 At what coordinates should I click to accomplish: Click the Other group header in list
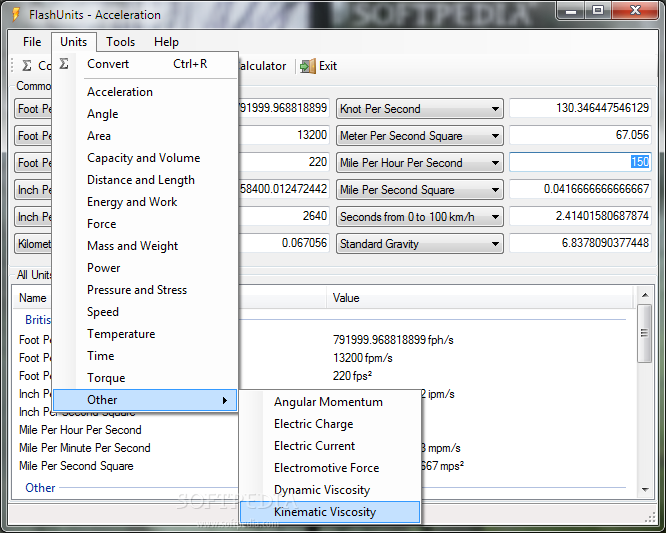[x=40, y=488]
